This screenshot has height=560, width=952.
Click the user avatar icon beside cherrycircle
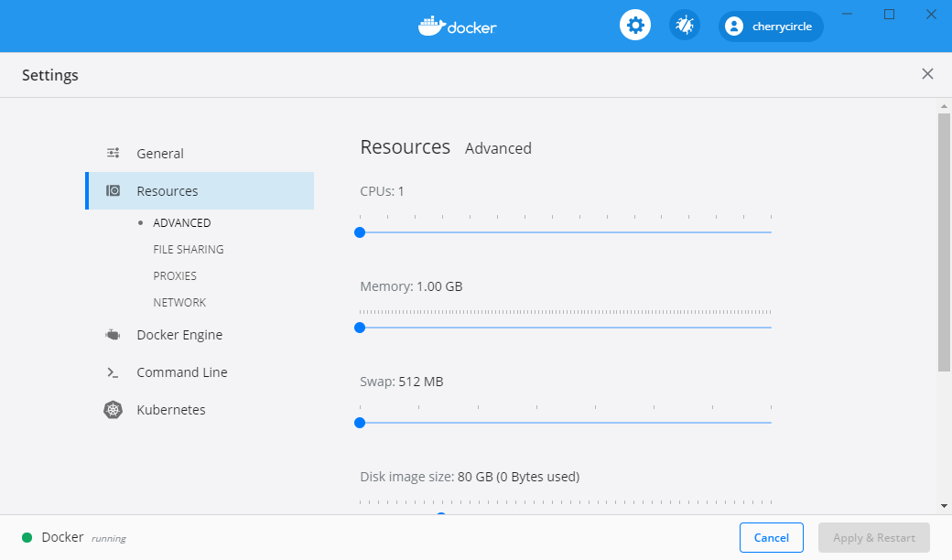coord(734,27)
